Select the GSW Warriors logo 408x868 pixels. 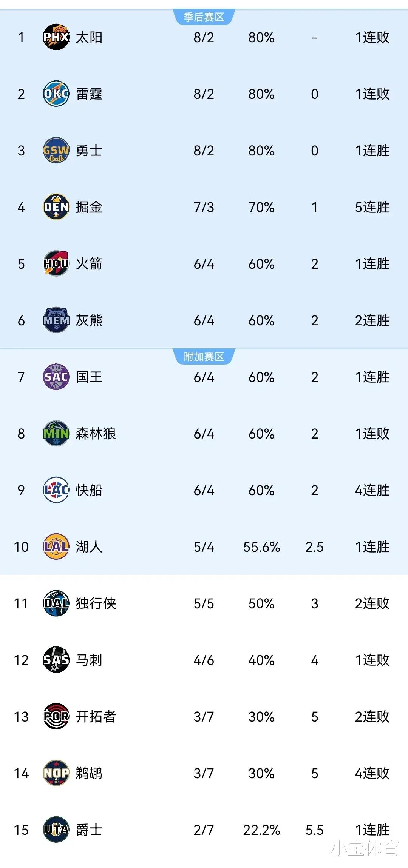coord(56,150)
